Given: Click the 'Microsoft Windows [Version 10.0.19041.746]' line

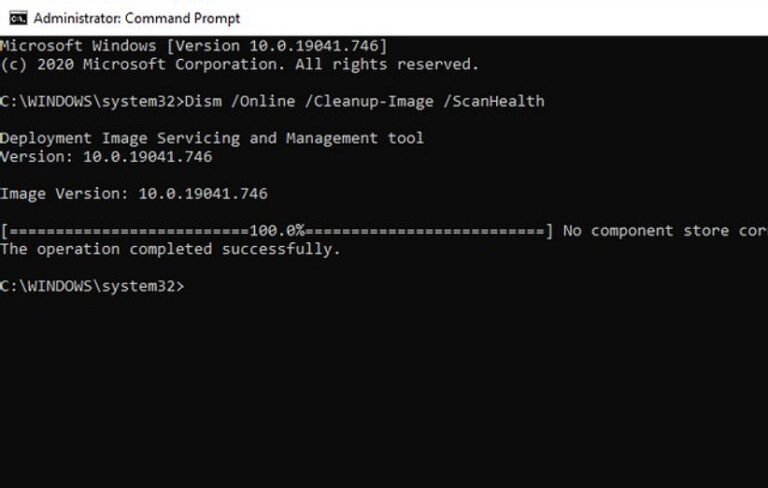Looking at the screenshot, I should (193, 46).
